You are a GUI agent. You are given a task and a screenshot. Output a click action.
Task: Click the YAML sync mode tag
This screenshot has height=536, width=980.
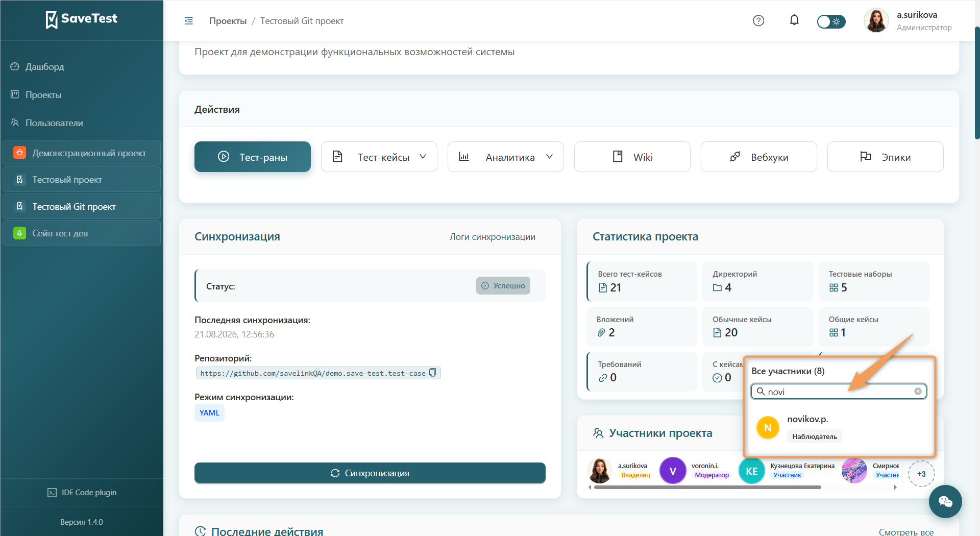pyautogui.click(x=209, y=413)
